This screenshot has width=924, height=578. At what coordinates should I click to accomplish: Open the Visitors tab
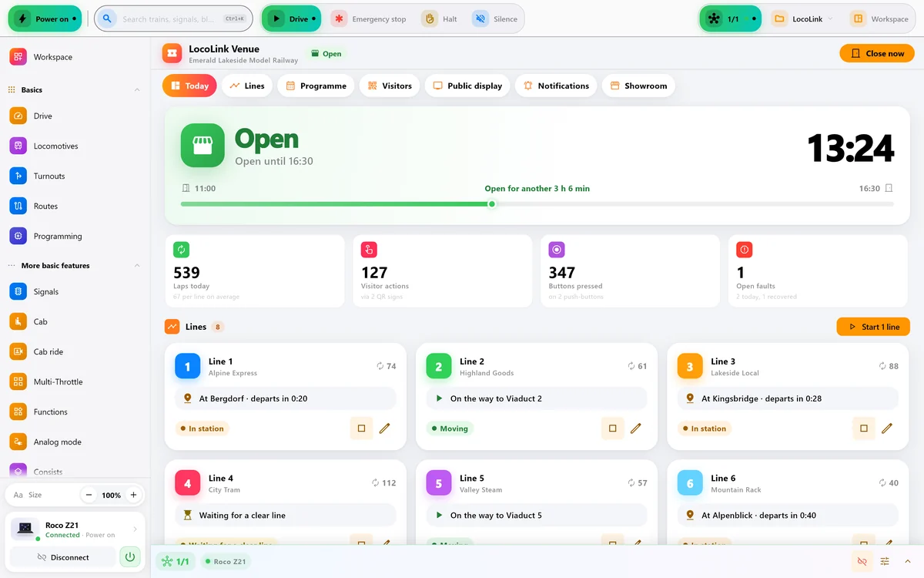coord(390,86)
